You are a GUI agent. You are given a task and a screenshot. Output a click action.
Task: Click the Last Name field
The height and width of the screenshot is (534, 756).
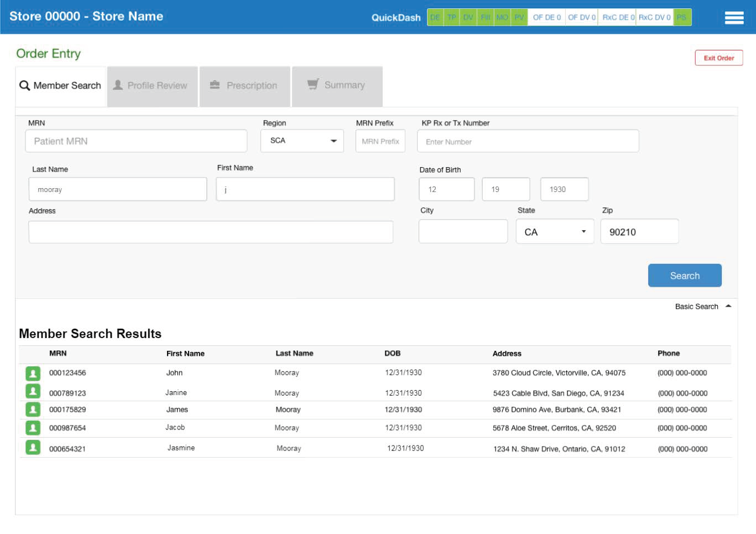click(x=118, y=189)
